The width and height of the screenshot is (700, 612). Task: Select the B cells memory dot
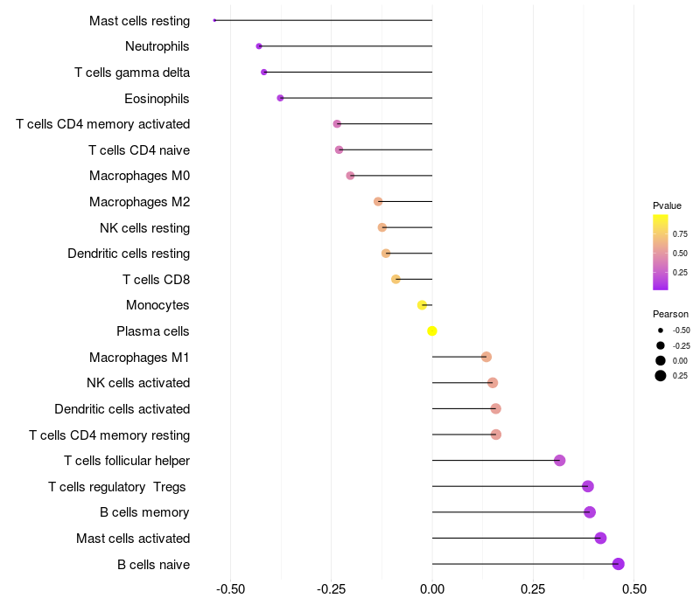pos(590,512)
